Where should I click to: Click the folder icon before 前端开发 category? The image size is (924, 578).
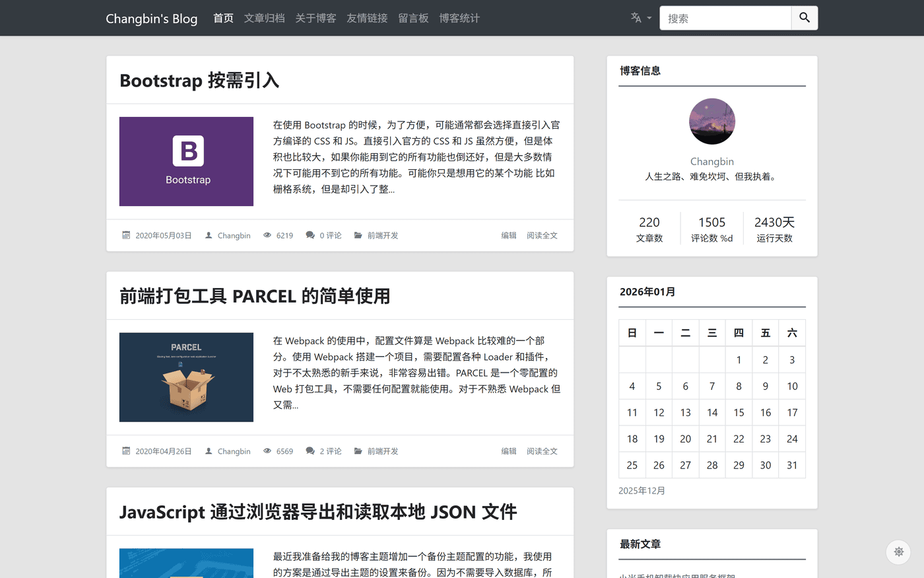click(357, 235)
